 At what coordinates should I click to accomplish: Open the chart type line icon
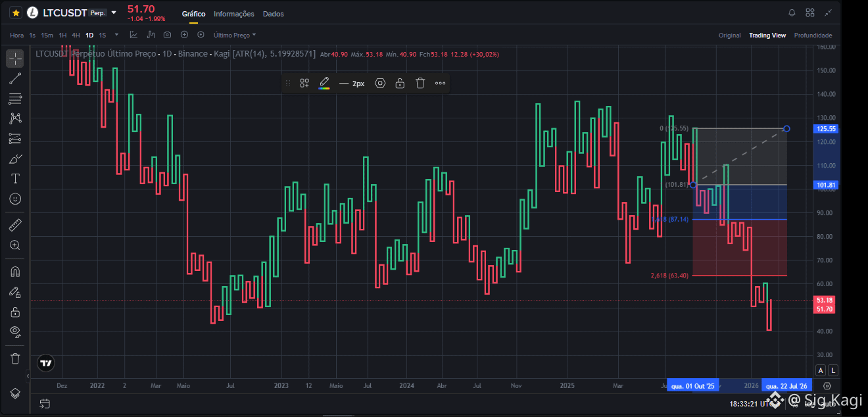[134, 35]
